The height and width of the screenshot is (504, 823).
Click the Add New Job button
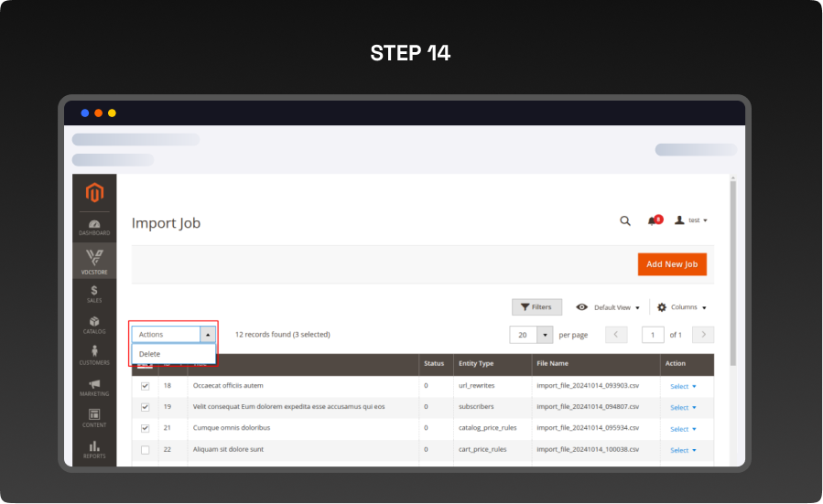pyautogui.click(x=672, y=264)
